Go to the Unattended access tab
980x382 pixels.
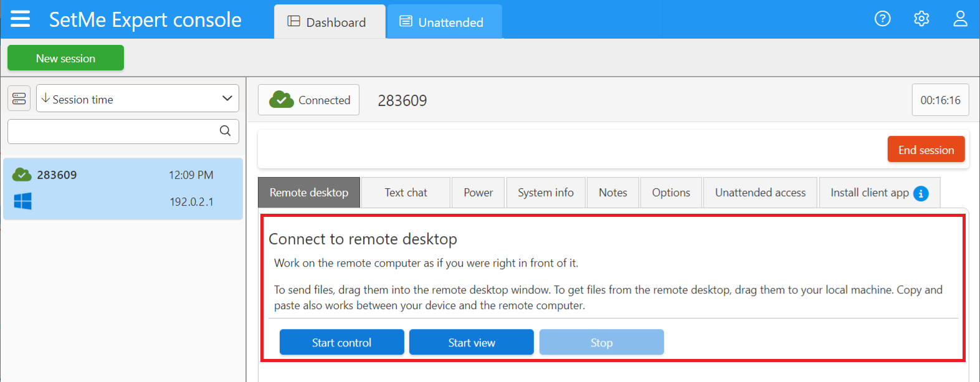[760, 193]
